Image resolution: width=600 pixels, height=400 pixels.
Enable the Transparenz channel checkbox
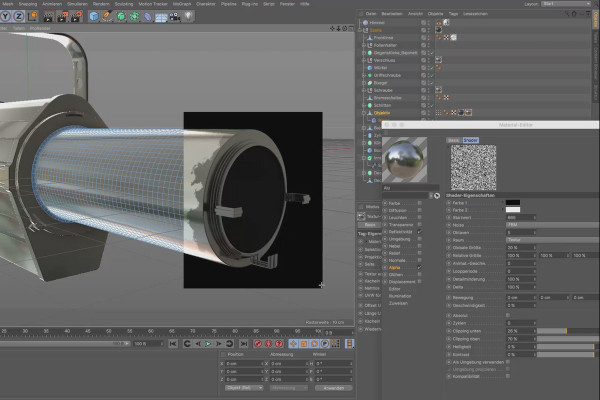click(420, 225)
